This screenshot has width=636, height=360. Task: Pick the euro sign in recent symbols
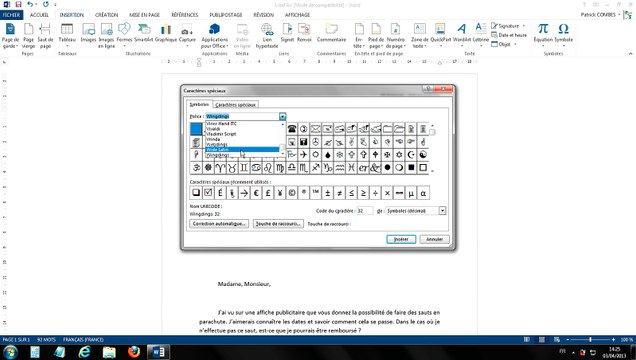pyautogui.click(x=256, y=193)
